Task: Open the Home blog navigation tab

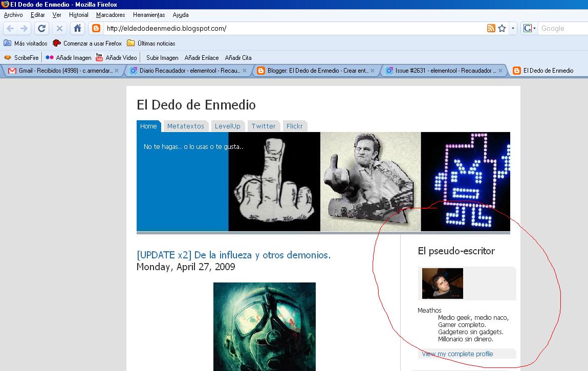Action: pyautogui.click(x=148, y=126)
